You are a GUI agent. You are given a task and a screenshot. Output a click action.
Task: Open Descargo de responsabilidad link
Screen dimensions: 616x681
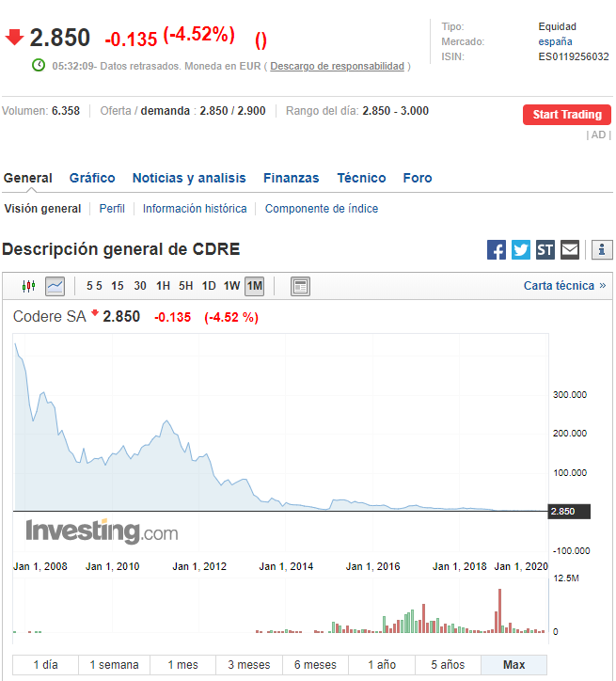[339, 66]
